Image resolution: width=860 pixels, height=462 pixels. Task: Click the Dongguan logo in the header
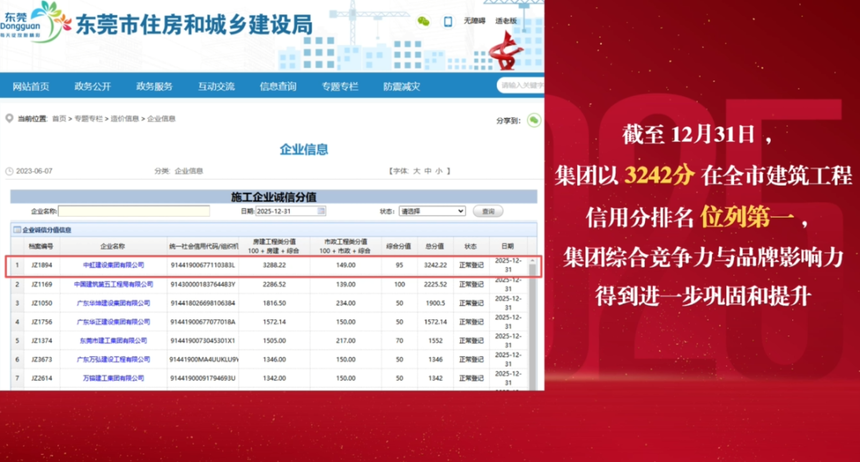(x=35, y=22)
